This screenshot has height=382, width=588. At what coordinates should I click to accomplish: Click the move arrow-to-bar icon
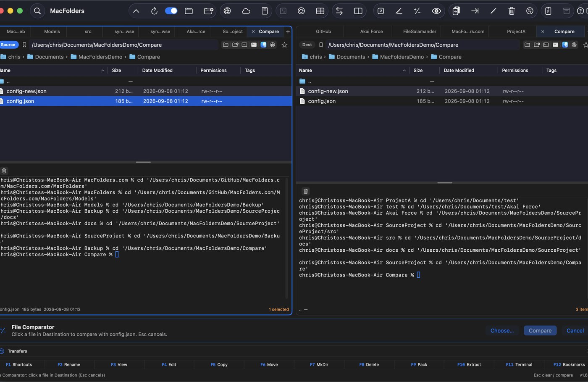pyautogui.click(x=475, y=11)
